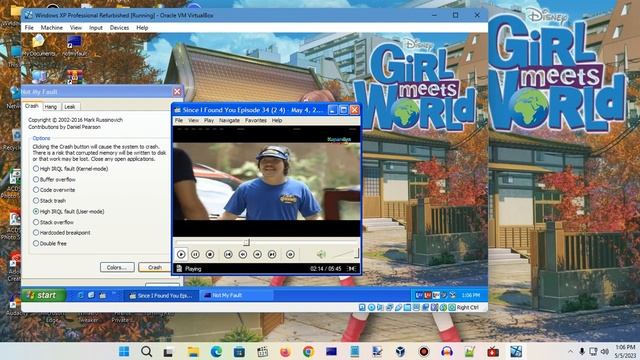
Task: Click the single frame step button
Action: (290, 254)
